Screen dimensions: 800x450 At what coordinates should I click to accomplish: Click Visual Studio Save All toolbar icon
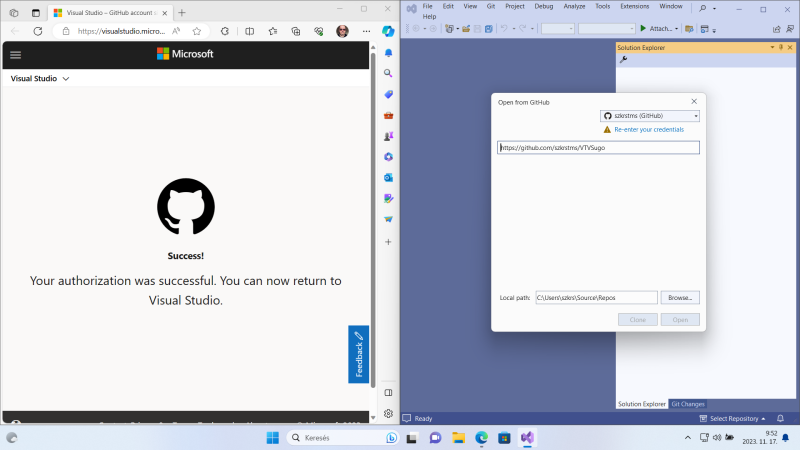click(x=489, y=29)
